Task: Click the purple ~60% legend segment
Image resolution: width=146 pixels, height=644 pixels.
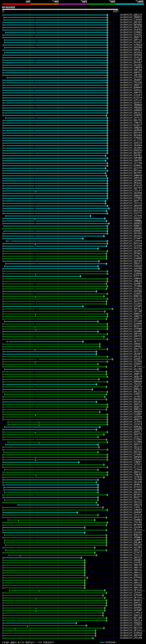Action: coord(73,4)
